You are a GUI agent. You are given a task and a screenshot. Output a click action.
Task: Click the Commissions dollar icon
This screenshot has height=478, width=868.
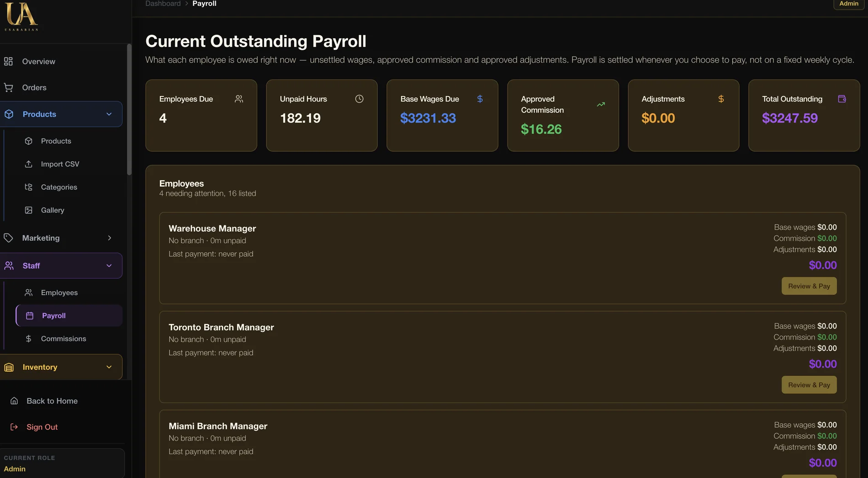[x=28, y=339]
